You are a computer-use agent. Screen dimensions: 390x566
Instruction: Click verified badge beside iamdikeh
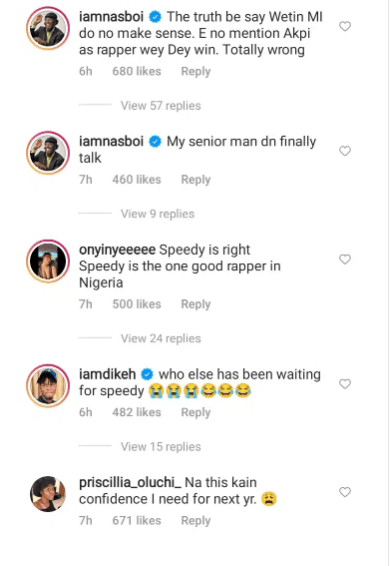pos(147,374)
